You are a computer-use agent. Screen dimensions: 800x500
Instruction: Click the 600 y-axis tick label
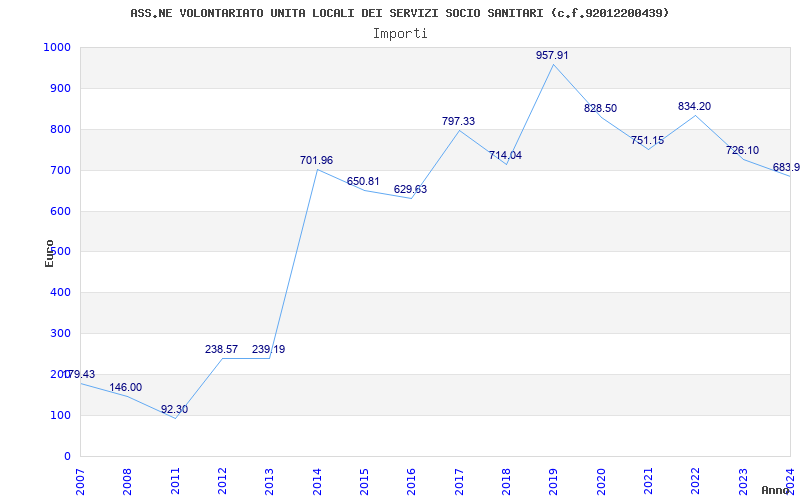(60, 211)
